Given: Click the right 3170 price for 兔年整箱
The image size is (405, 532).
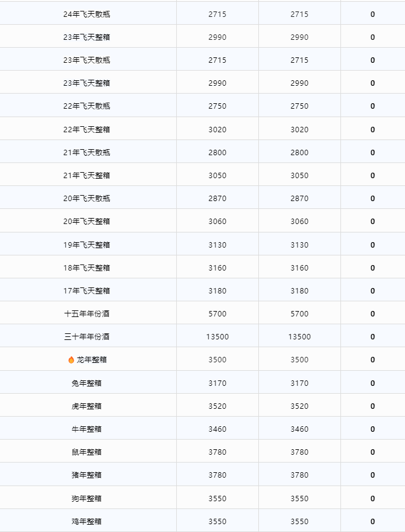Looking at the screenshot, I should coord(299,383).
